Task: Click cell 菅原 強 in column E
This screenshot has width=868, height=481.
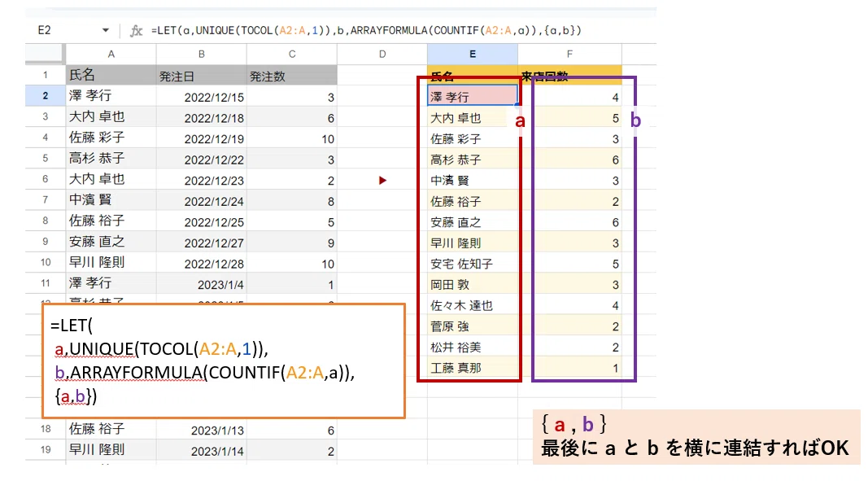Action: click(x=472, y=326)
